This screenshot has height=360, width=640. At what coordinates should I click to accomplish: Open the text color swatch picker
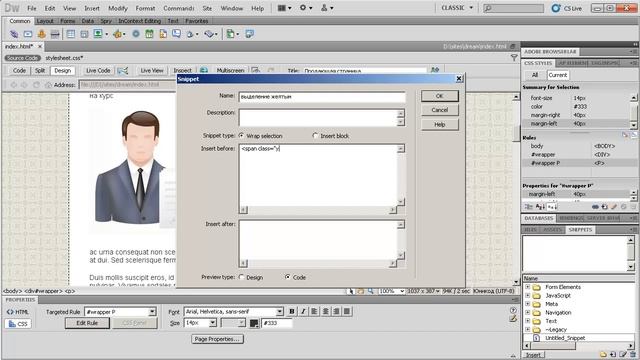point(253,323)
